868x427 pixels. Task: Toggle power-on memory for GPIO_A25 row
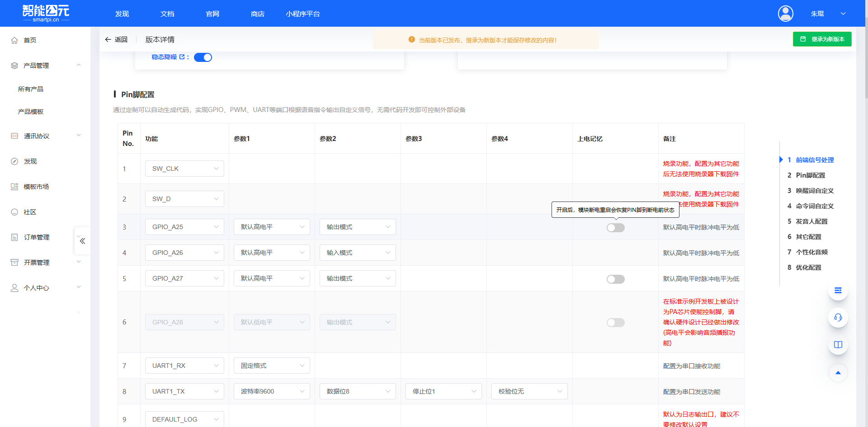[x=615, y=228]
